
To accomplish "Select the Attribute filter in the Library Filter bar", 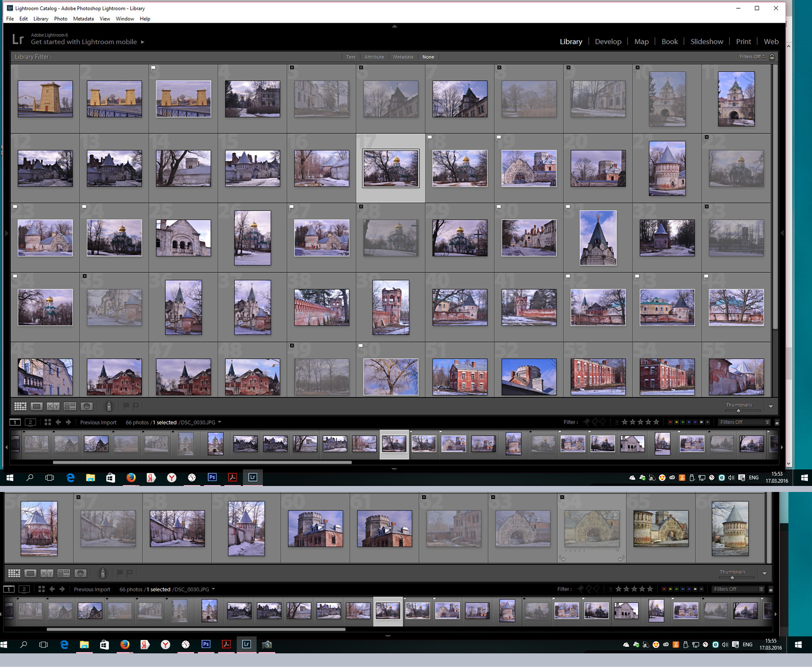I will coord(374,57).
